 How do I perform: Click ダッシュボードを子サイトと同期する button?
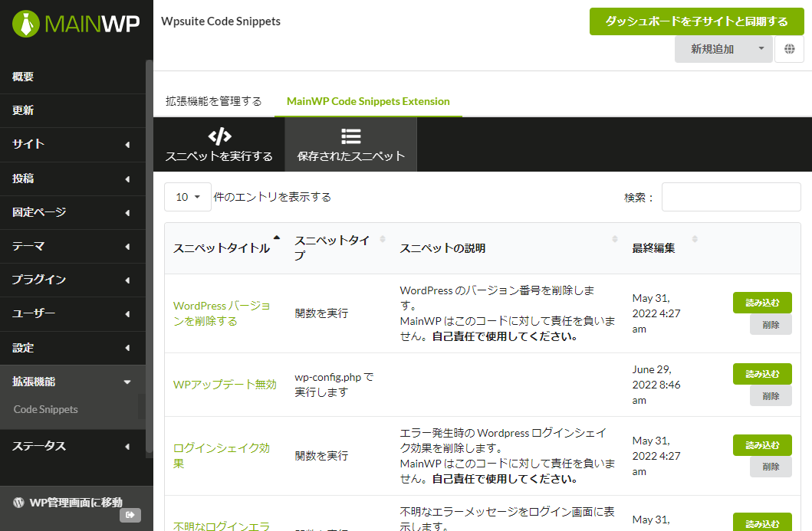(696, 21)
